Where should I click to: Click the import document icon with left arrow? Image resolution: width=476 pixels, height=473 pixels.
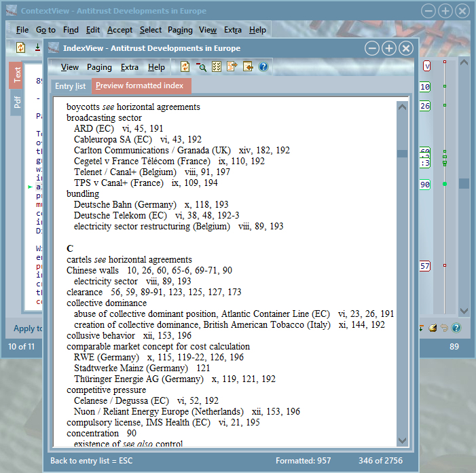[248, 67]
